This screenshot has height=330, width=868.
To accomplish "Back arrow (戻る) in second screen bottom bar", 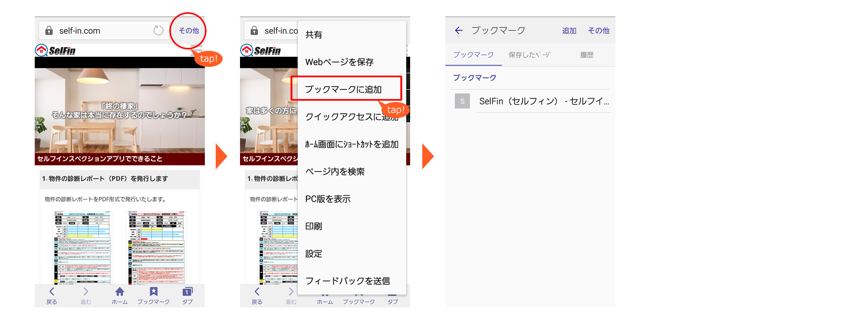I will [x=257, y=296].
